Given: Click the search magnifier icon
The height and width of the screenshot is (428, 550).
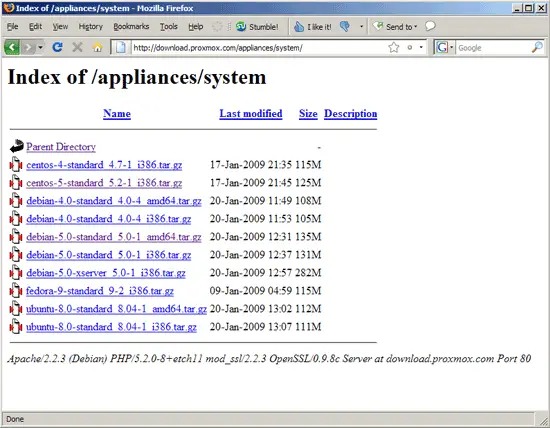Looking at the screenshot, I should click(537, 47).
